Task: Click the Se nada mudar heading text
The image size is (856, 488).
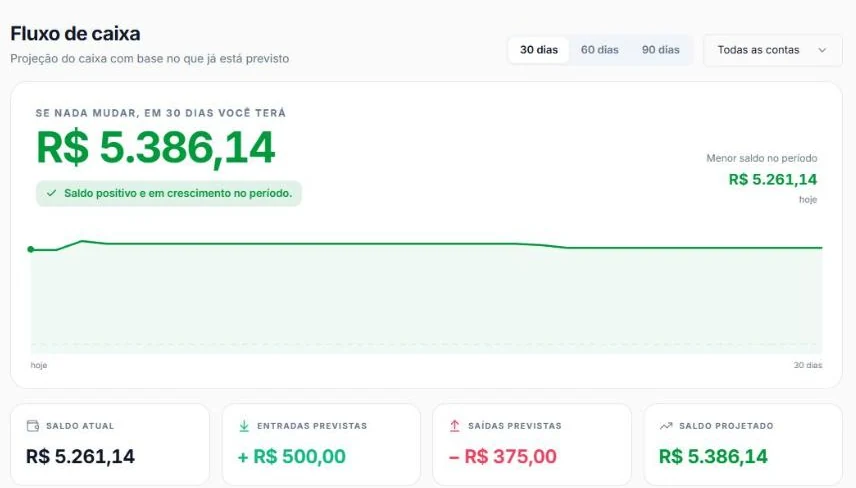Action: [160, 113]
